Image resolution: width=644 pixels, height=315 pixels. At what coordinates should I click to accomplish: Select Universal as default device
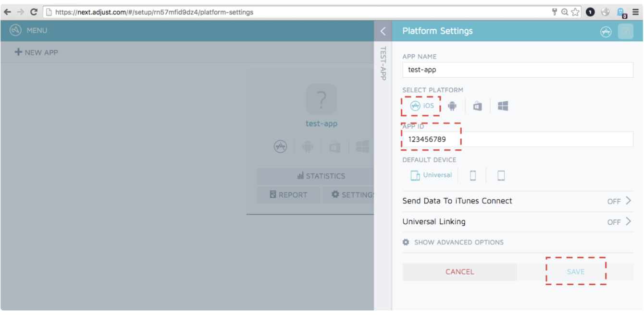[x=431, y=175]
